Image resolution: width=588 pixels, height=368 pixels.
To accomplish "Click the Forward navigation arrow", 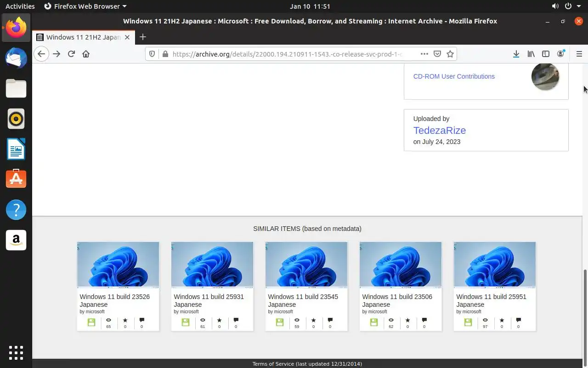I will [57, 54].
